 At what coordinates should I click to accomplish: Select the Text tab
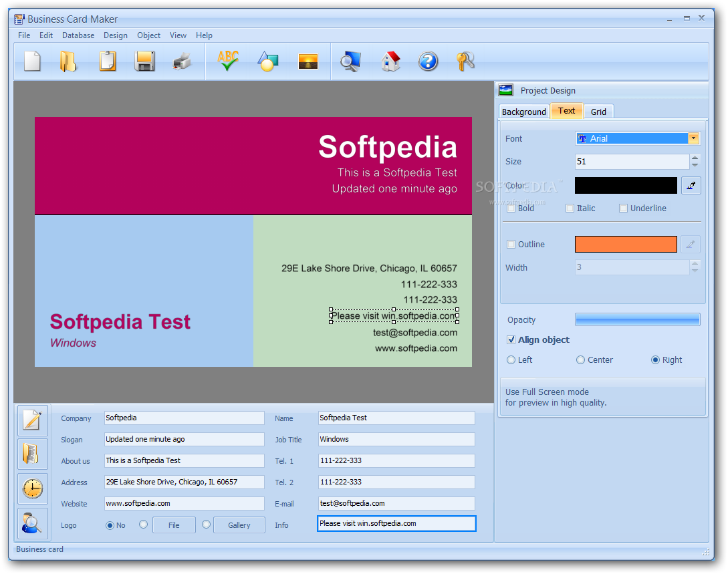566,111
